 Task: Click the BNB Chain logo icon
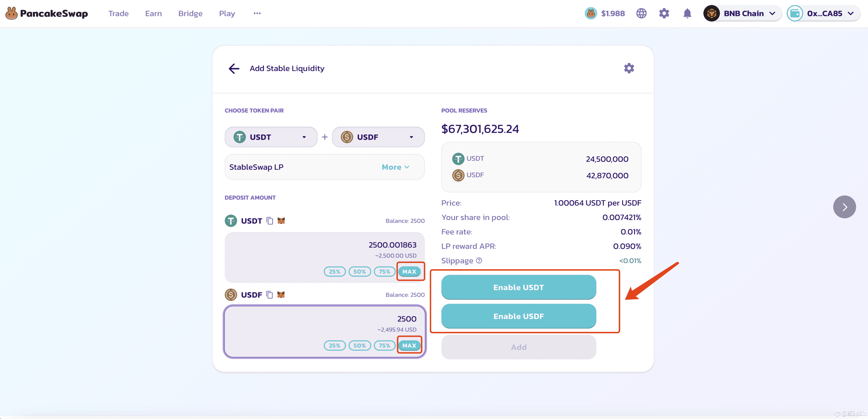711,14
